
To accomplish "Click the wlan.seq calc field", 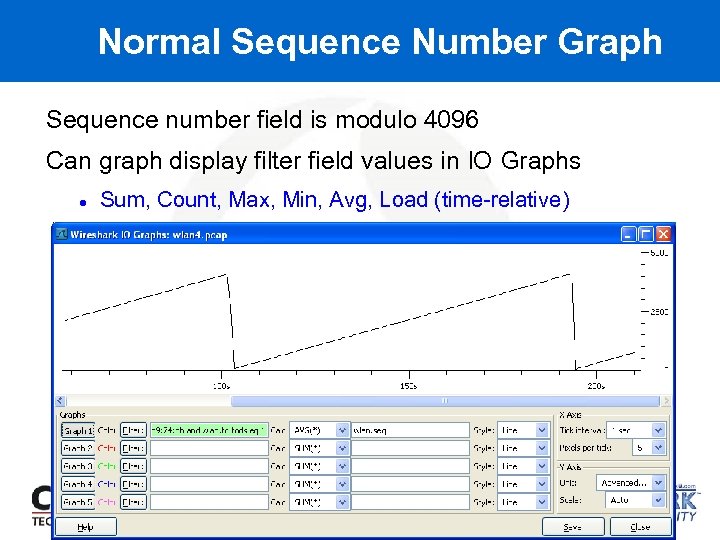I will click(x=411, y=430).
